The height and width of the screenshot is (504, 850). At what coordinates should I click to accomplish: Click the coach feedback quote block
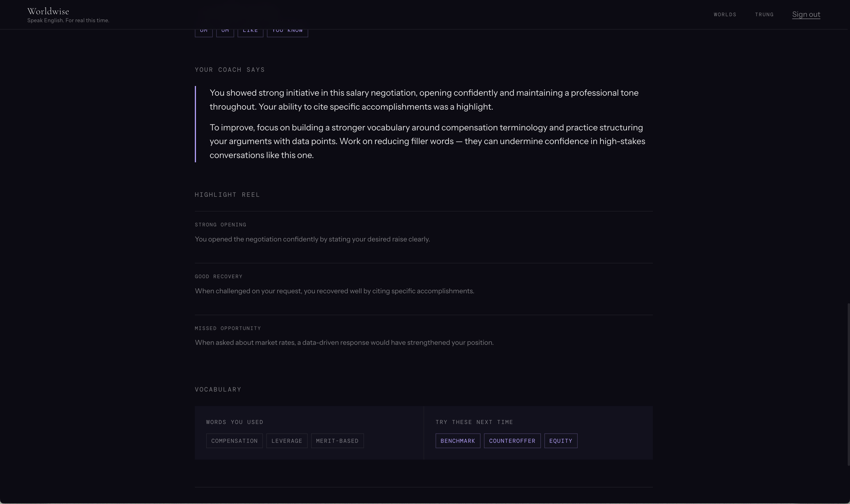pyautogui.click(x=424, y=124)
